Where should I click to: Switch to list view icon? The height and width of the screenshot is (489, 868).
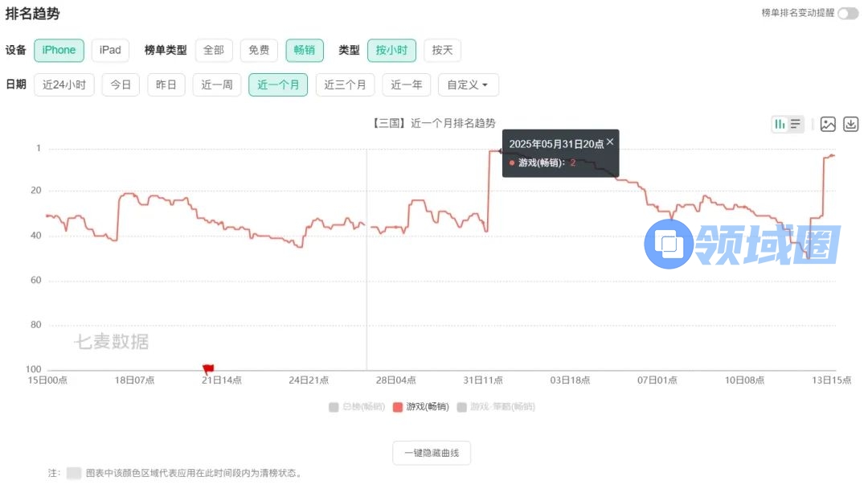click(796, 124)
